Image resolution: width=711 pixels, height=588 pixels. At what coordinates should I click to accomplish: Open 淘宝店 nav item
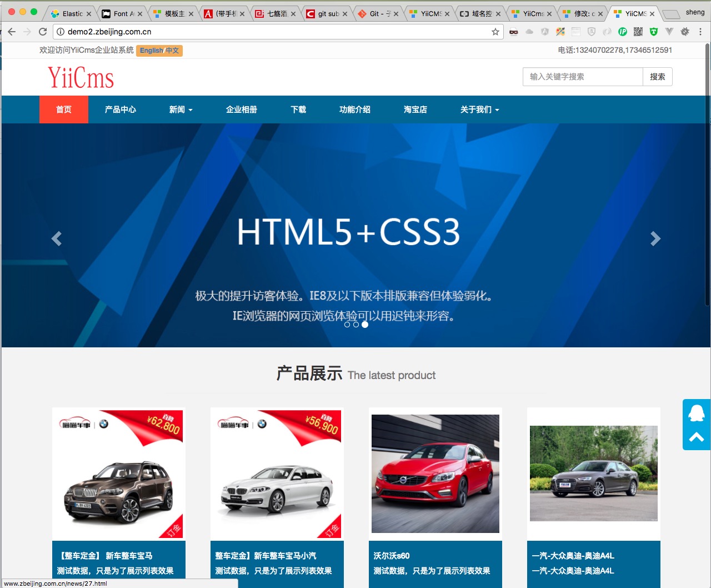[x=415, y=109]
